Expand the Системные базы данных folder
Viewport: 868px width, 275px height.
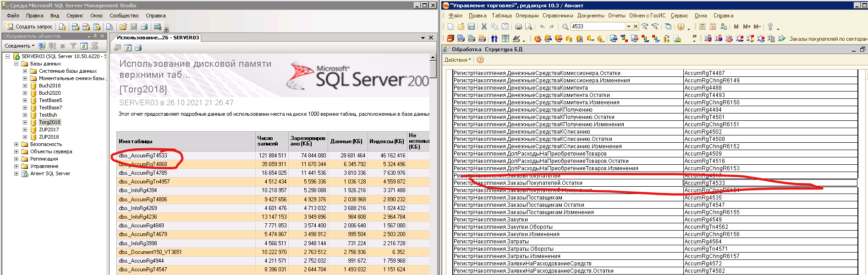click(x=25, y=71)
